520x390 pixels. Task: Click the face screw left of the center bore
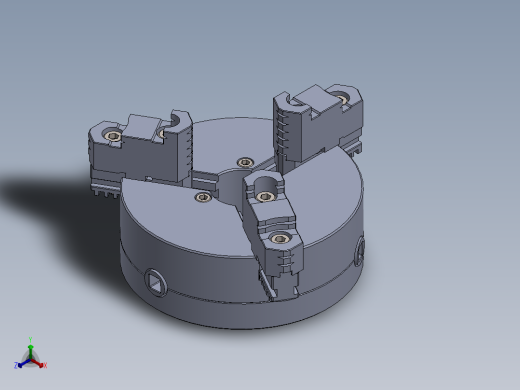[x=203, y=197]
